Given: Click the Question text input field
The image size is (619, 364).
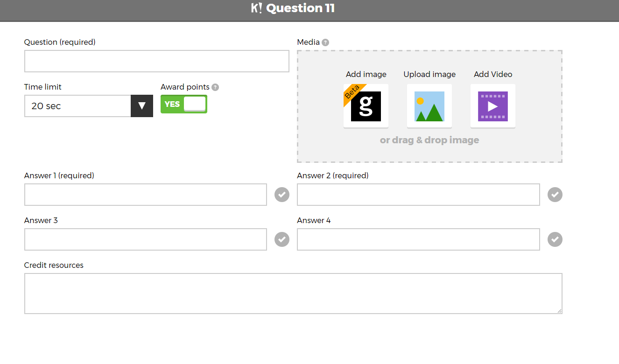Looking at the screenshot, I should point(156,61).
